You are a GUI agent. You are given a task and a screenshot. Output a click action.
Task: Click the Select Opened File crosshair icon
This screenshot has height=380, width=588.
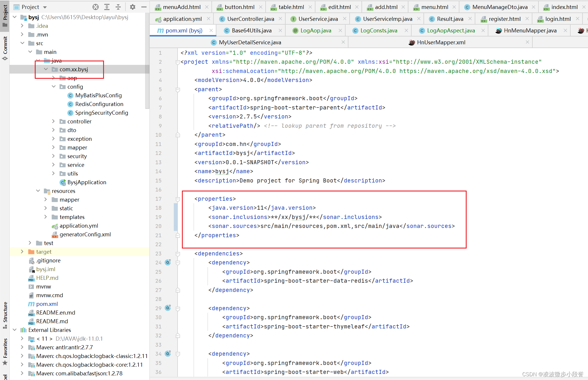[x=95, y=7]
